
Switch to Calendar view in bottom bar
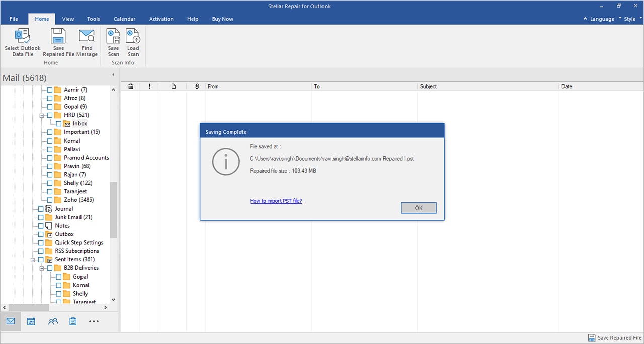point(31,321)
